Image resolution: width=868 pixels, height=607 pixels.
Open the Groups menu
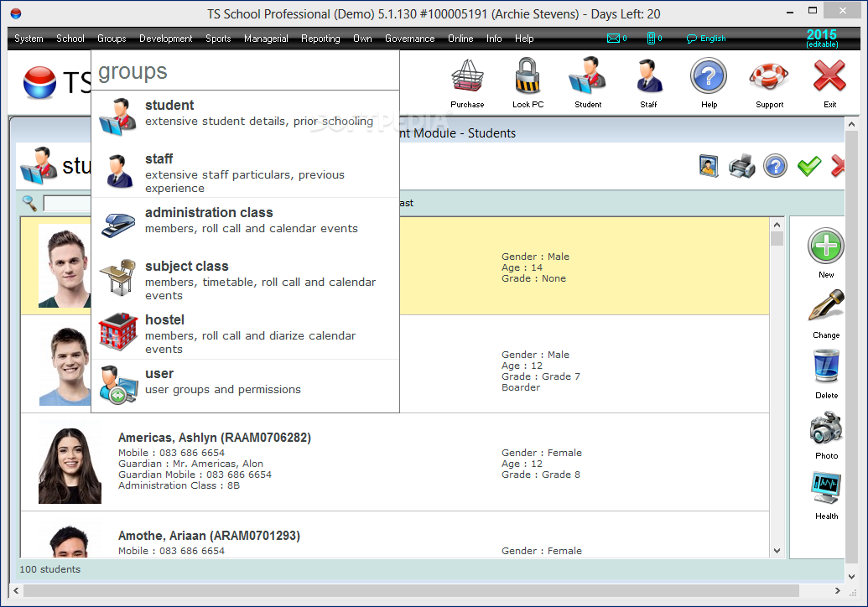coord(112,39)
